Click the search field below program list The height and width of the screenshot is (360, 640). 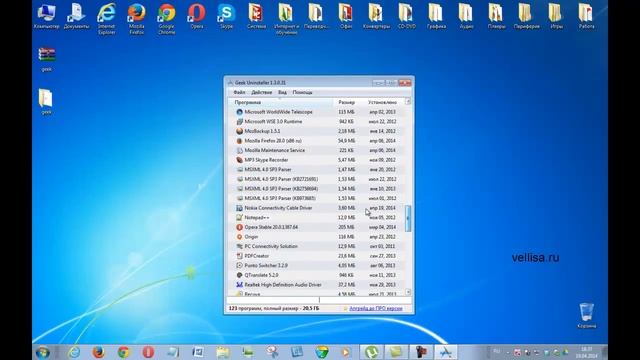pyautogui.click(x=319, y=300)
